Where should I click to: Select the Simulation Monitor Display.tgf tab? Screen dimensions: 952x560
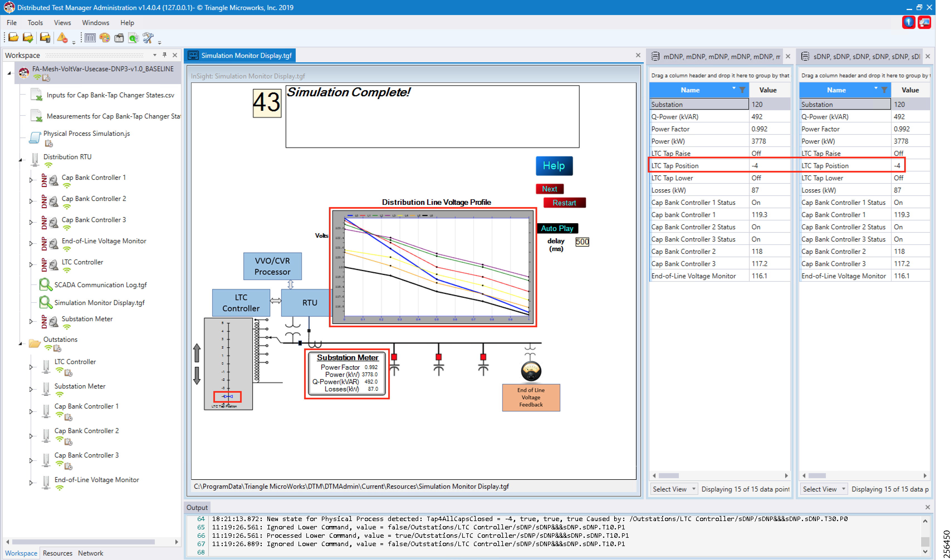click(241, 55)
